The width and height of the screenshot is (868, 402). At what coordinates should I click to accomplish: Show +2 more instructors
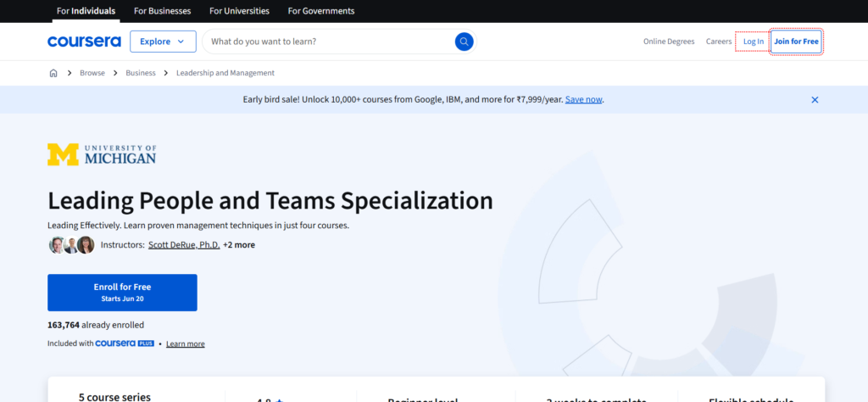point(239,245)
